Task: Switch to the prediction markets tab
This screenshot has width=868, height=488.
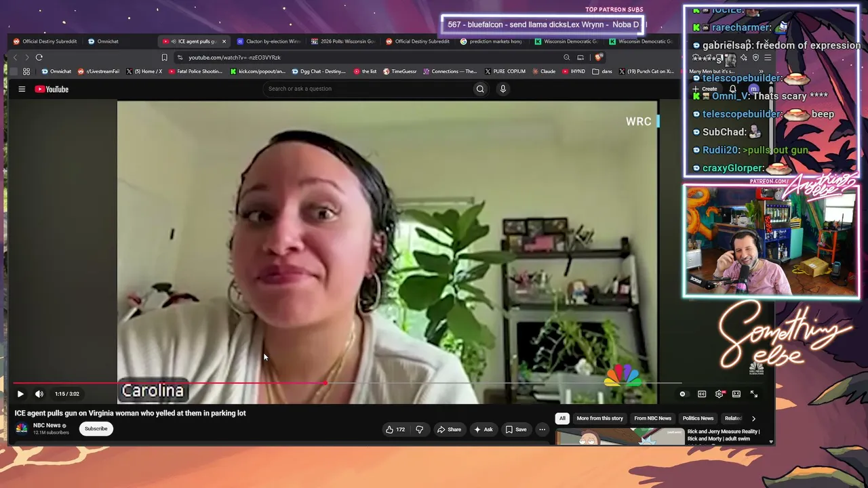Action: [x=491, y=41]
